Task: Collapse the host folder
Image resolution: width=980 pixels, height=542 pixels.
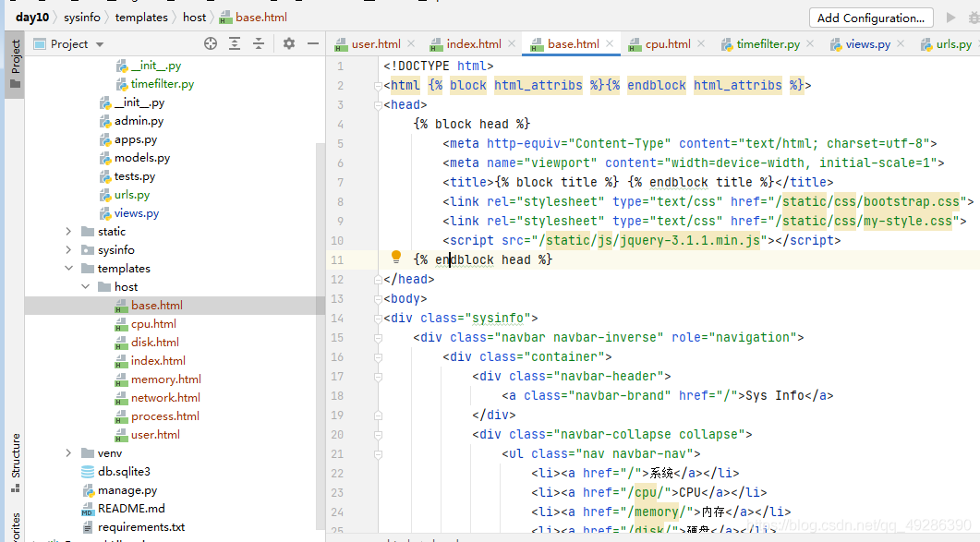Action: (x=86, y=287)
